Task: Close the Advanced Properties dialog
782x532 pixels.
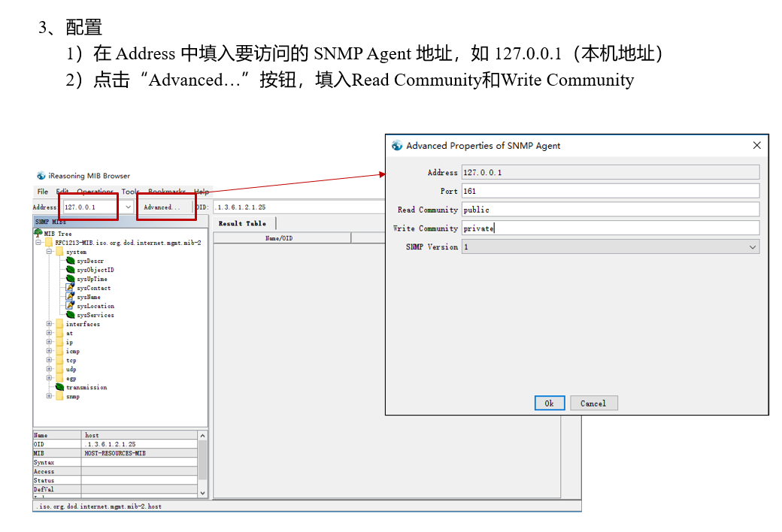Action: (x=756, y=145)
